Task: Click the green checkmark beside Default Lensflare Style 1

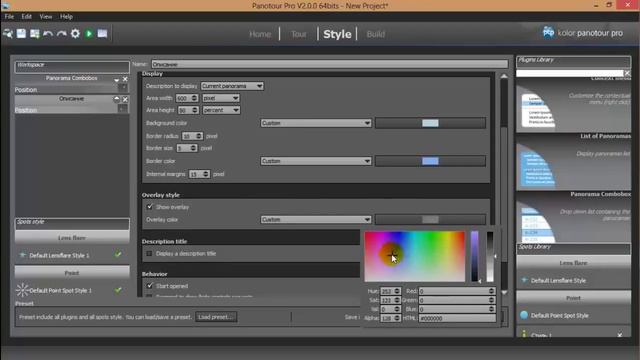Action: click(118, 255)
